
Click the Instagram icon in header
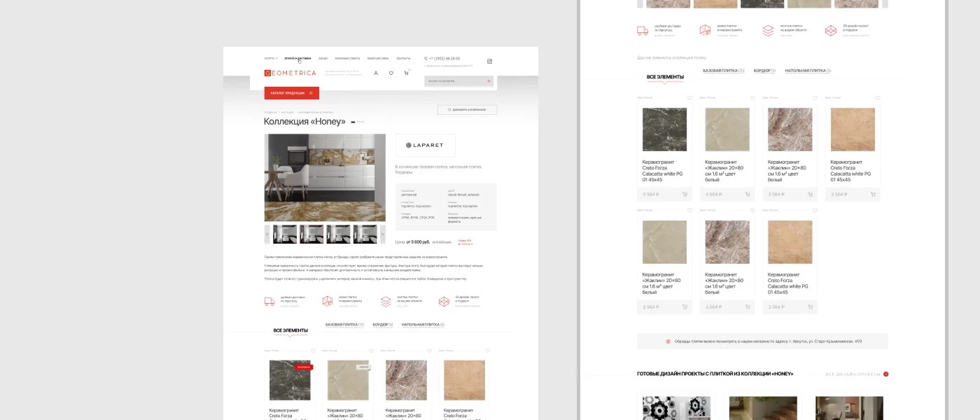(x=489, y=62)
